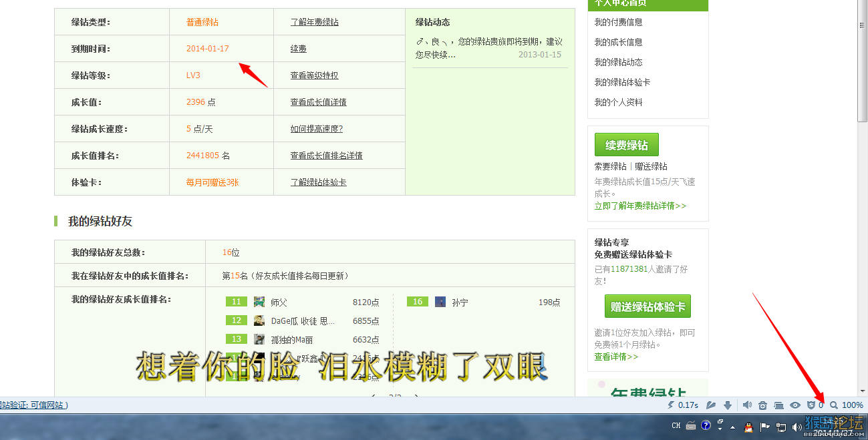Click level value LV3
Screen dimensions: 868x440
point(193,75)
